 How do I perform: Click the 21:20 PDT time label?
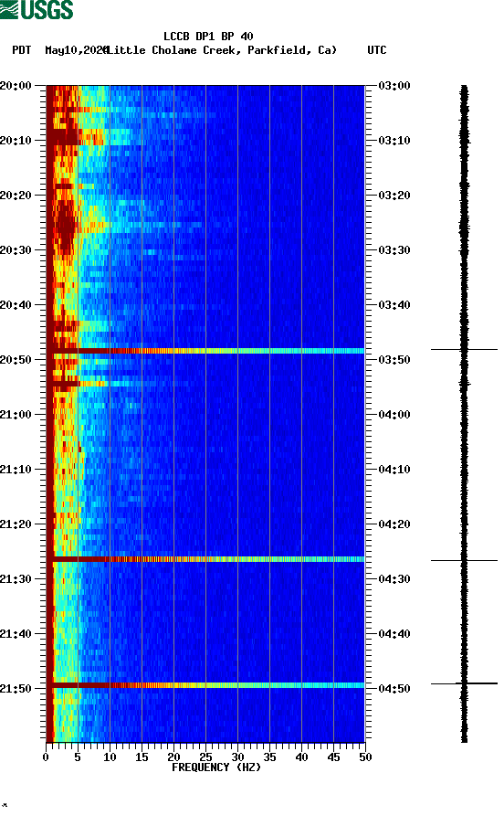[x=16, y=524]
